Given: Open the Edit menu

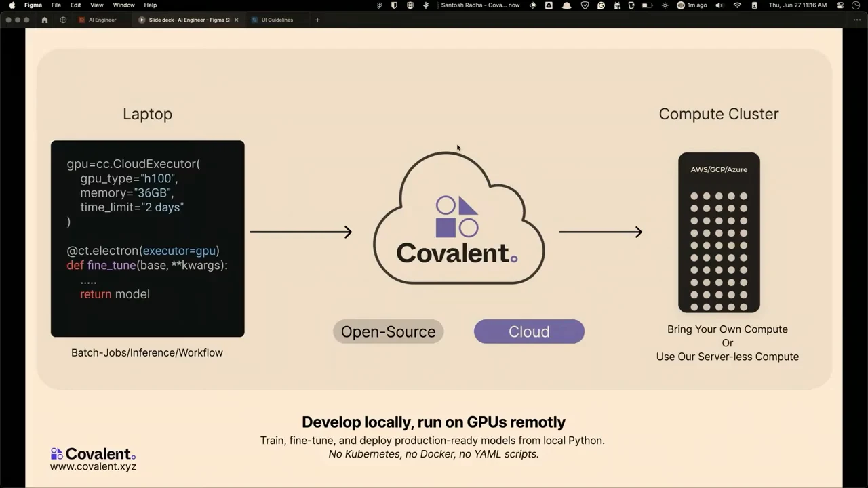Looking at the screenshot, I should [76, 5].
